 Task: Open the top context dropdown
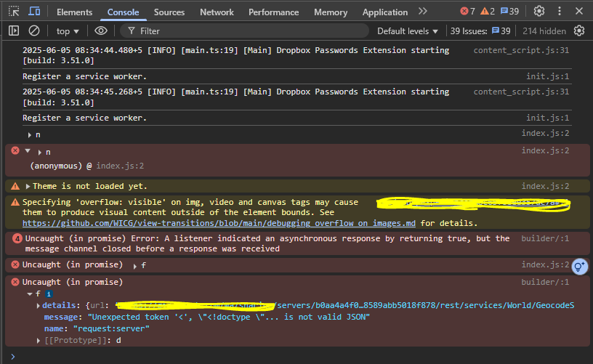pyautogui.click(x=68, y=31)
